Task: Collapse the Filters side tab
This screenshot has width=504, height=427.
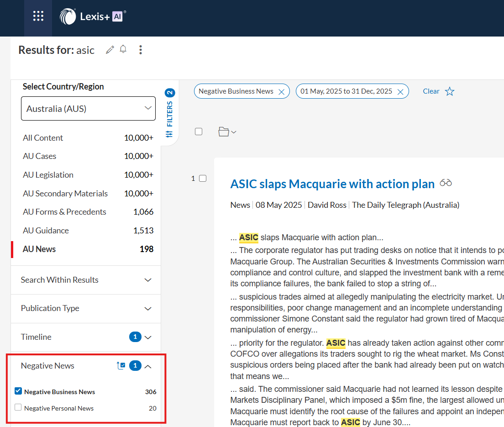Action: click(169, 114)
